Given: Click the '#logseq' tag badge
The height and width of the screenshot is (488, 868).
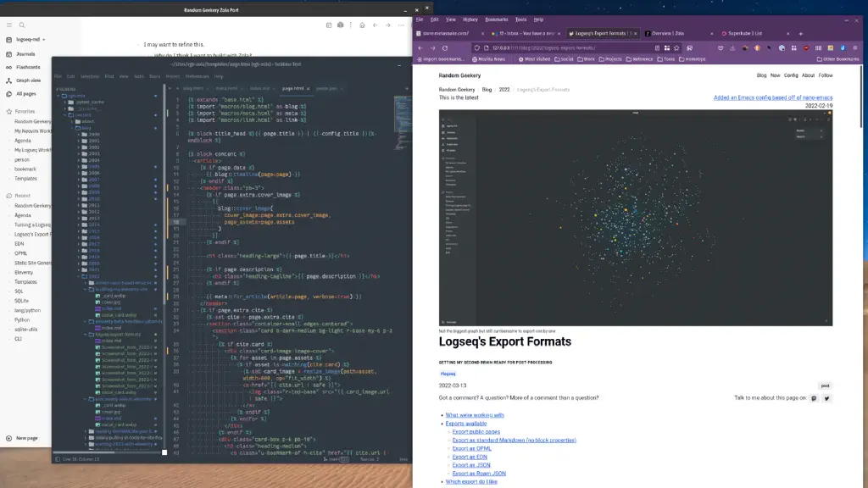Looking at the screenshot, I should tap(448, 374).
